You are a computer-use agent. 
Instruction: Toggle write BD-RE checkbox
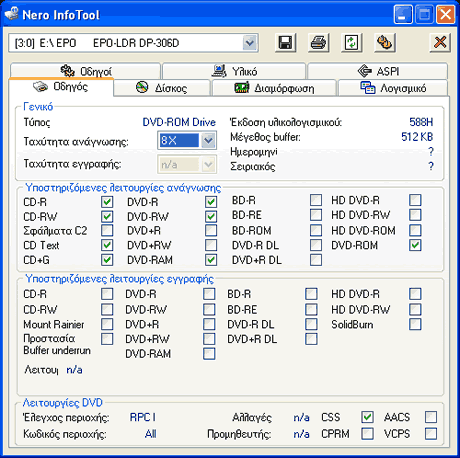pos(311,309)
